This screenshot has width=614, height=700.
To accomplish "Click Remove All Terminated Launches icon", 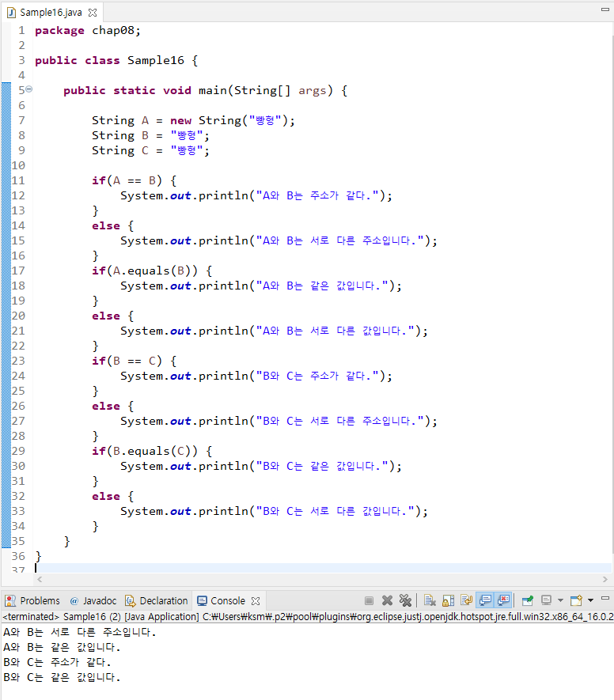I will coord(405,600).
